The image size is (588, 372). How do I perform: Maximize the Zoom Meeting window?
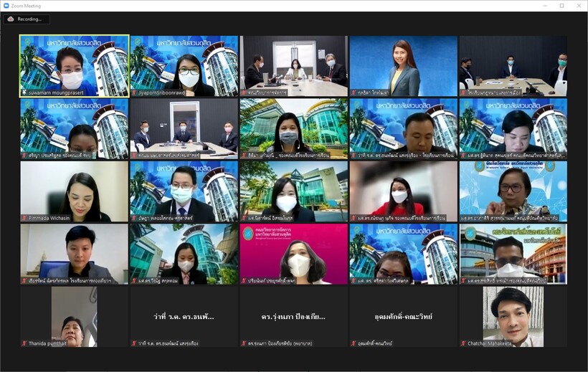(x=561, y=6)
